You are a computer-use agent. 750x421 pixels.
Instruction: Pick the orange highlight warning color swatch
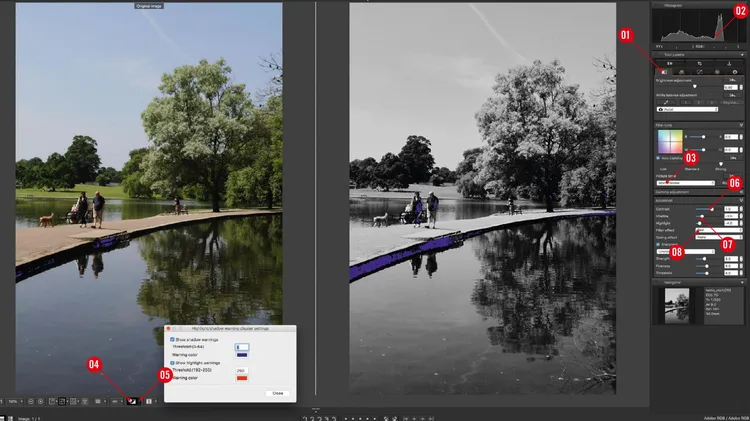point(242,378)
